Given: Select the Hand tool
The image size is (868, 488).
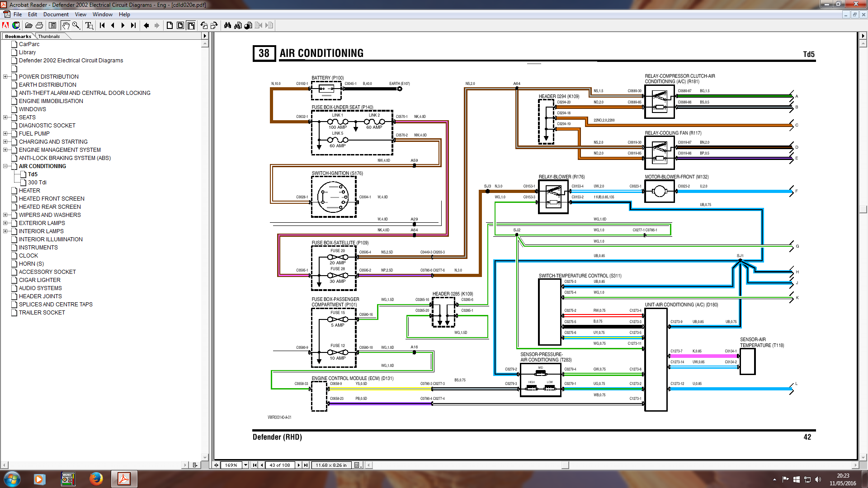Looking at the screenshot, I should (x=66, y=25).
